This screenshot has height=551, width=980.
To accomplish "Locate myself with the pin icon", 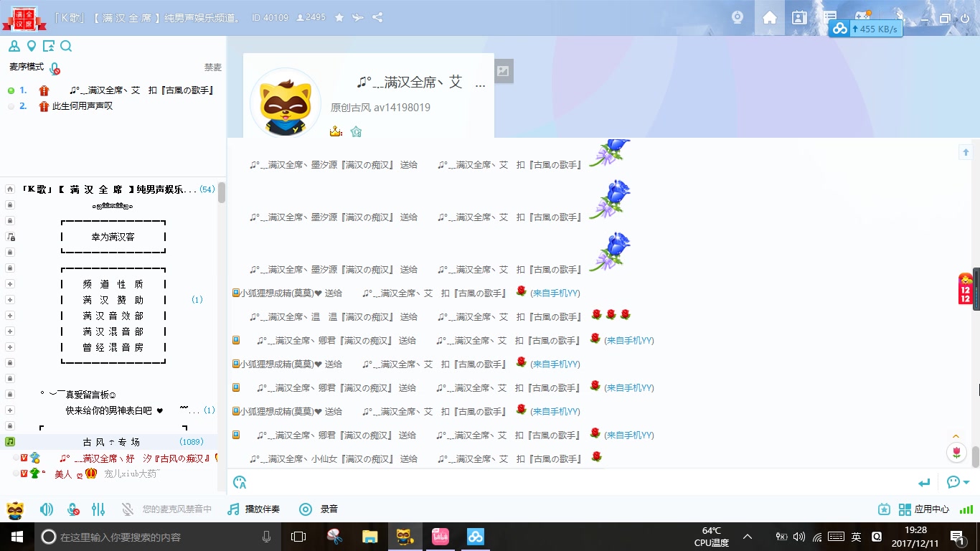I will point(31,47).
